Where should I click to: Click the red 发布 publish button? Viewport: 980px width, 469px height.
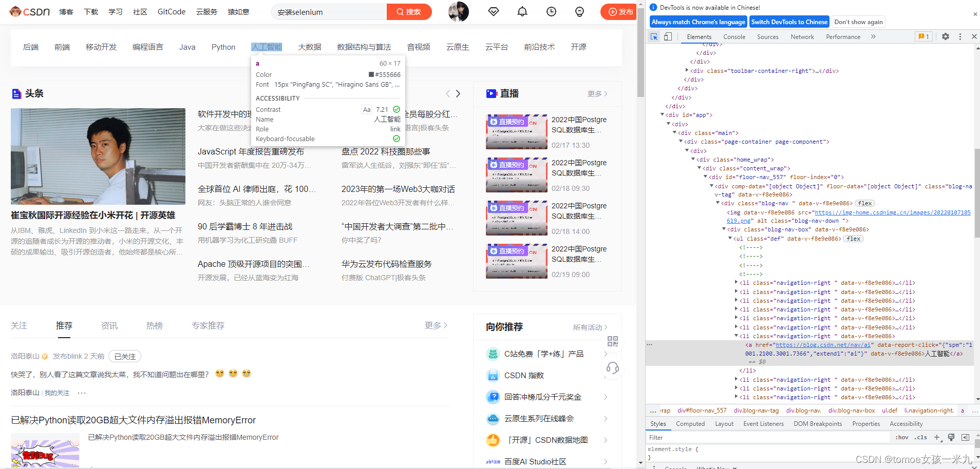pos(619,12)
